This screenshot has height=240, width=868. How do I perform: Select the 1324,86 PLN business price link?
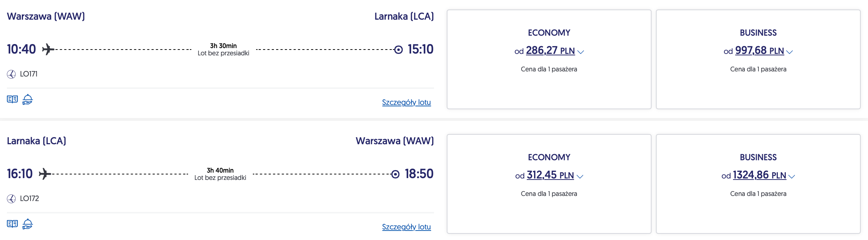coord(759,175)
